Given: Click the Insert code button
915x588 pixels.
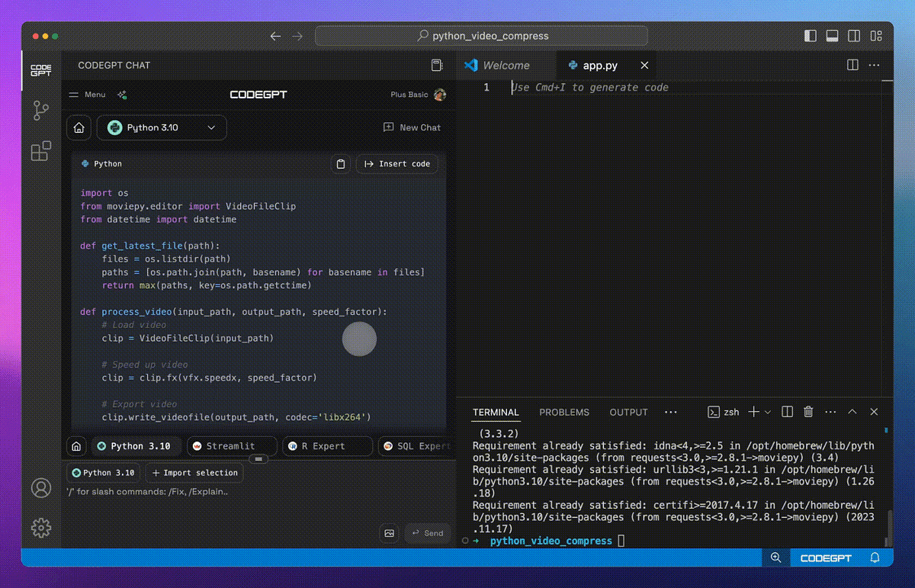Looking at the screenshot, I should pyautogui.click(x=397, y=164).
